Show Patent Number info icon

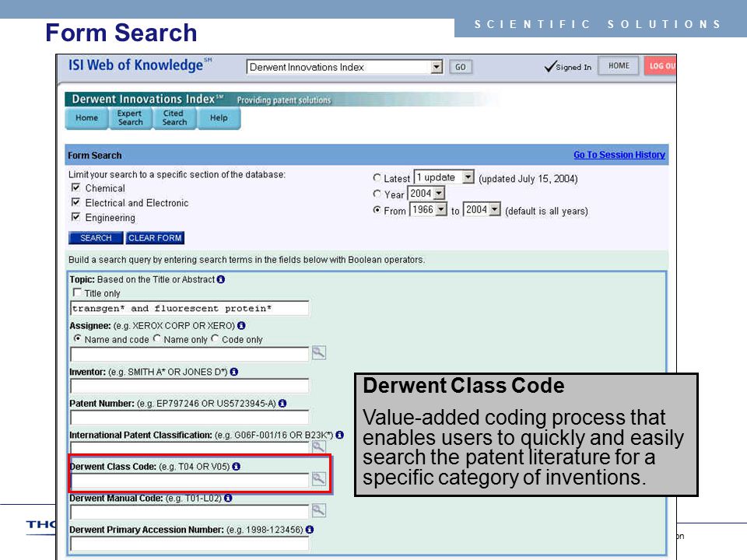pyautogui.click(x=282, y=404)
